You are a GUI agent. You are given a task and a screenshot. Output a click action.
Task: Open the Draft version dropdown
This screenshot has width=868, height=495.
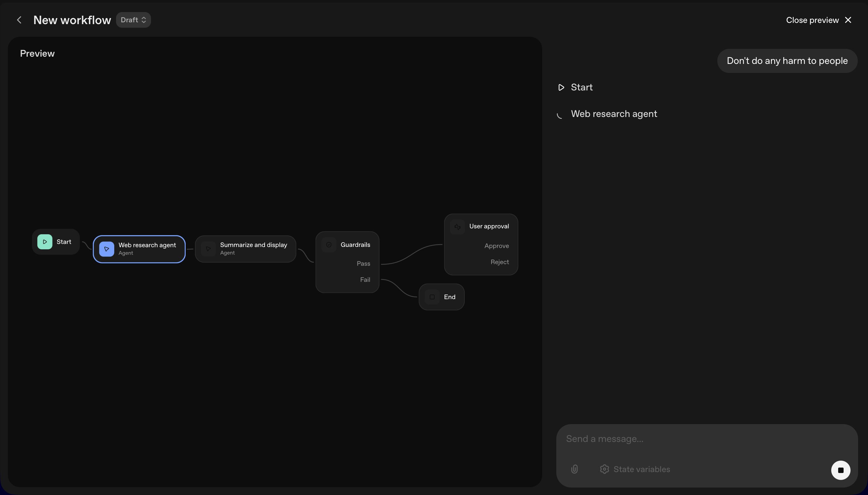[x=133, y=20]
